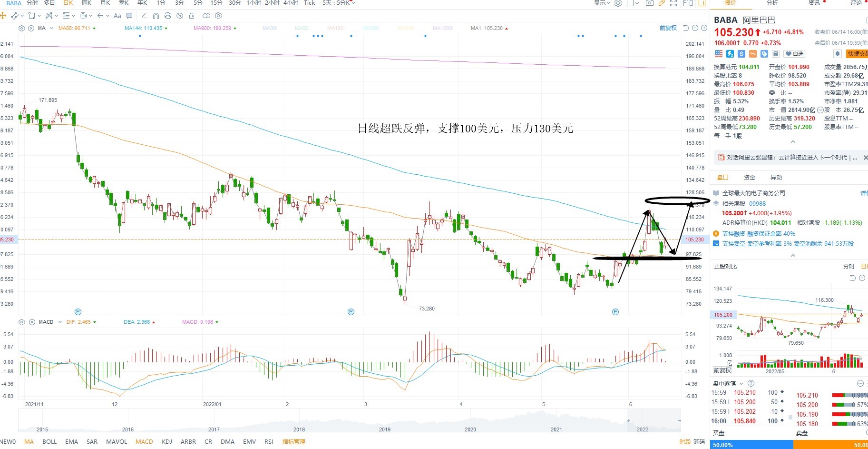Toggle 前复权 adjustment on main chart
Image resolution: width=868 pixels, height=449 pixels.
[668, 28]
